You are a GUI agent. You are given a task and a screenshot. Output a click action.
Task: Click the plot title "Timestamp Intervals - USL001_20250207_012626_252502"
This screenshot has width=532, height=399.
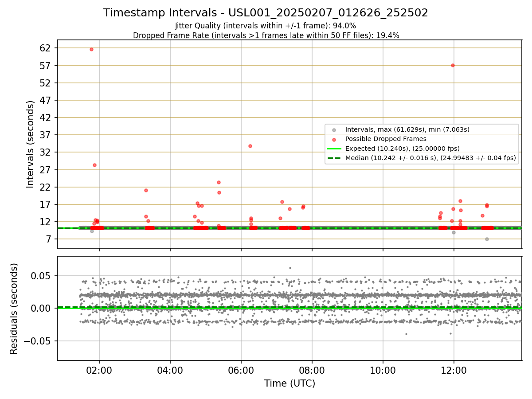pyautogui.click(x=266, y=13)
